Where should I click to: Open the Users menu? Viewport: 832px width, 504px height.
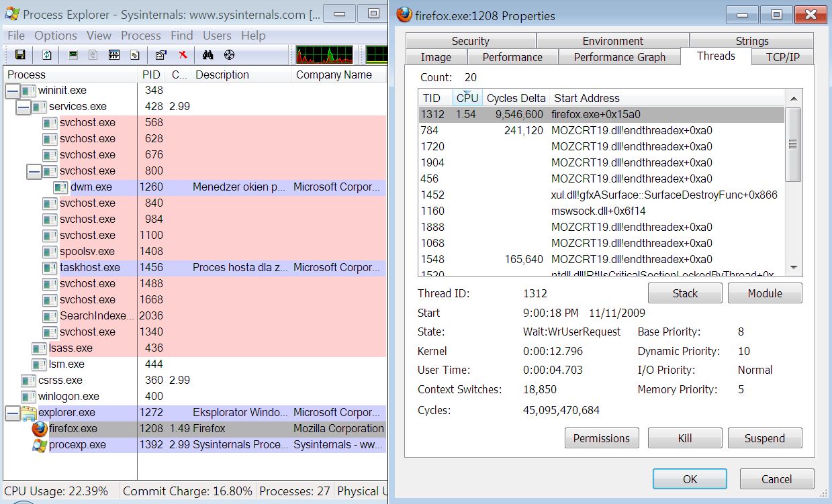(x=217, y=36)
